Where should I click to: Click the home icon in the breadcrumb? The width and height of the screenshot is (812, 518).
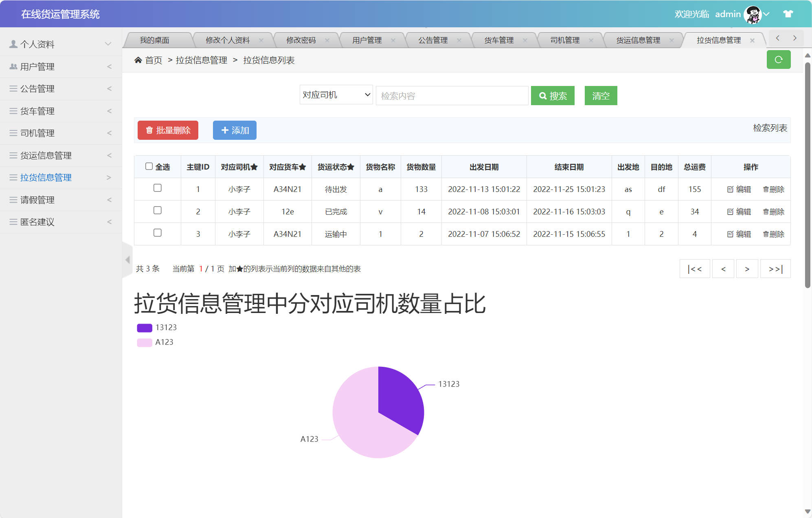(x=138, y=60)
